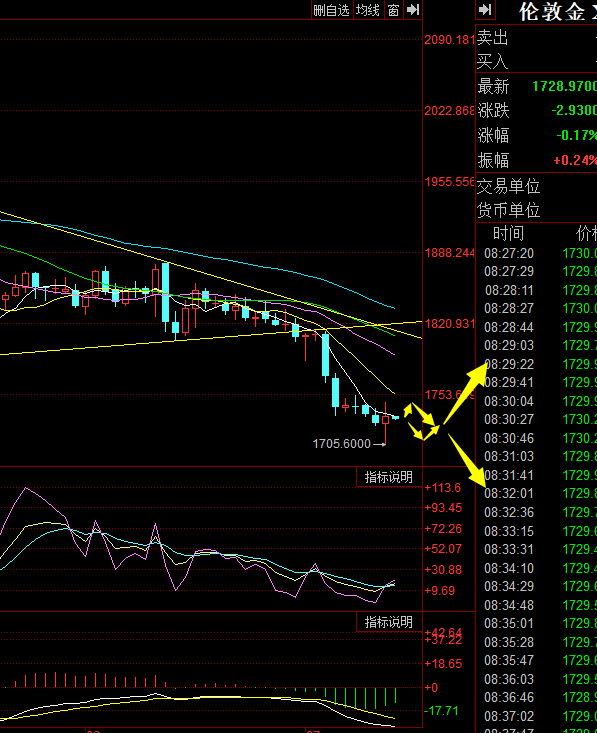Image resolution: width=597 pixels, height=733 pixels.
Task: Select the tick row at 08:35:01
Action: [x=536, y=623]
